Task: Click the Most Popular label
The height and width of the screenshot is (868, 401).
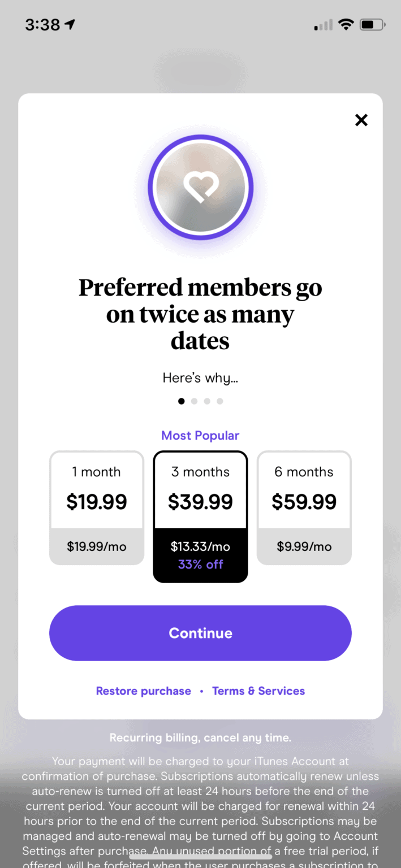Action: pyautogui.click(x=200, y=435)
